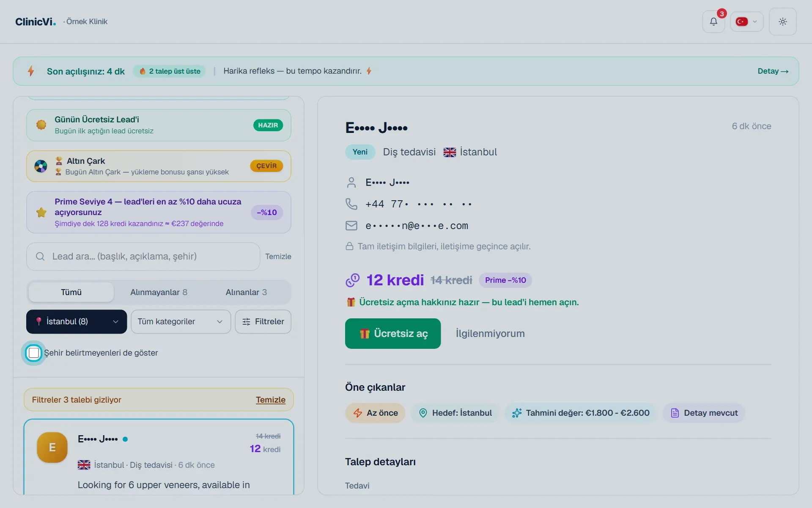Focus the Lead ara search field
The image size is (812, 508).
pyautogui.click(x=143, y=257)
